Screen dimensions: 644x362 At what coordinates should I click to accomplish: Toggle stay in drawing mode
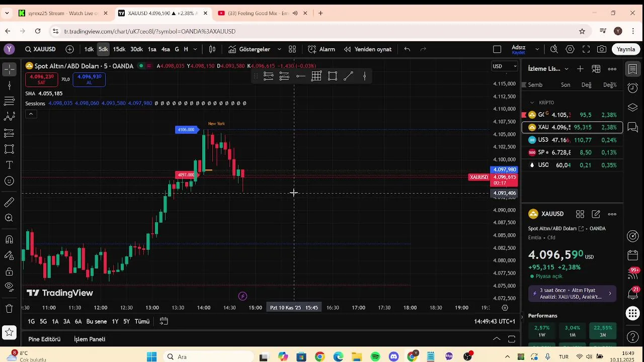coord(9,255)
